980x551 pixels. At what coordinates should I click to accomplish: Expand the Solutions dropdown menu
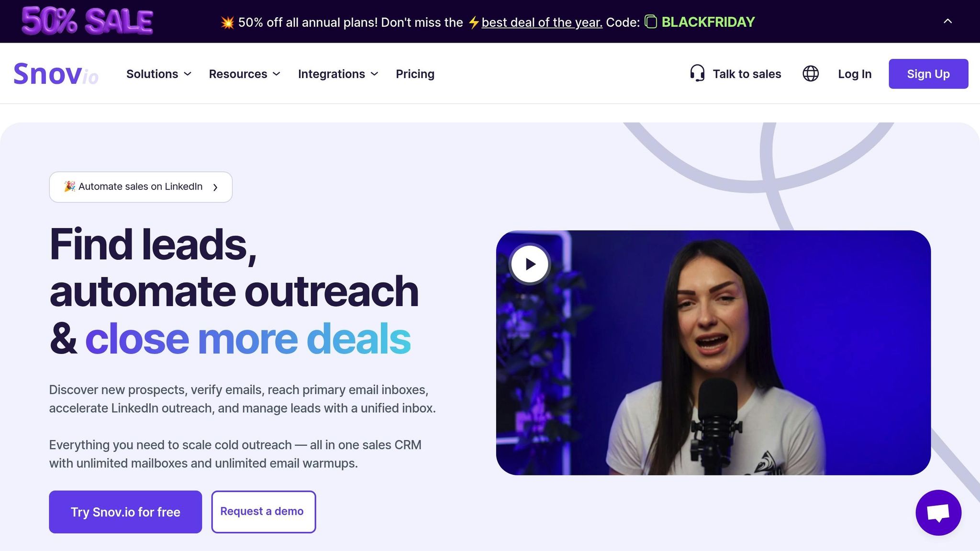tap(159, 74)
